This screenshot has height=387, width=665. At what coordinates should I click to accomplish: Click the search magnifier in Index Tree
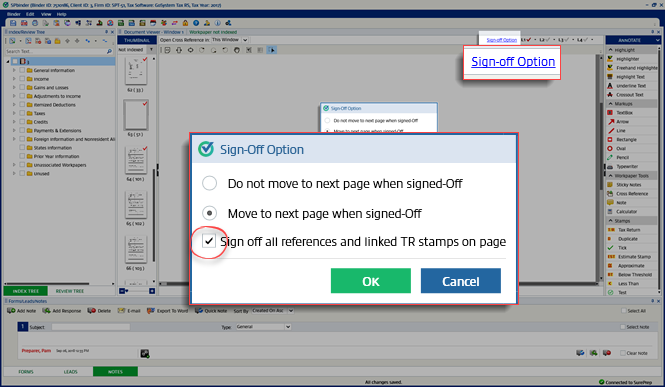point(109,51)
